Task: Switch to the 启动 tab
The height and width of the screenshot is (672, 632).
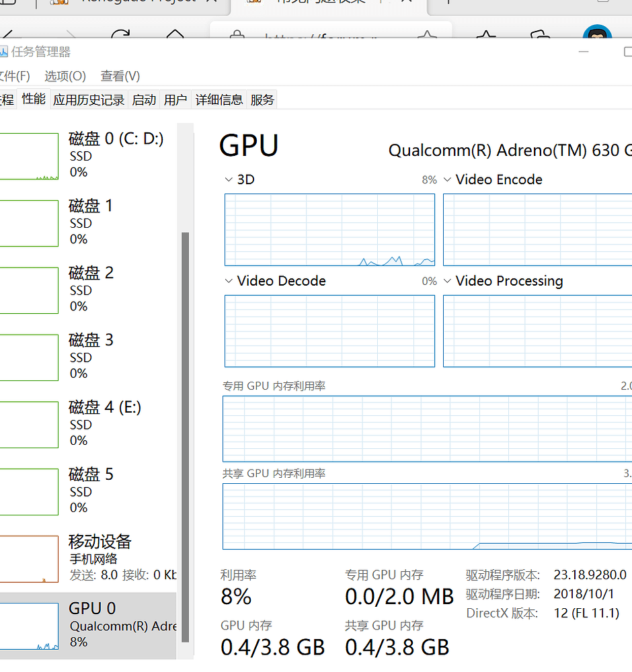Action: [x=144, y=100]
